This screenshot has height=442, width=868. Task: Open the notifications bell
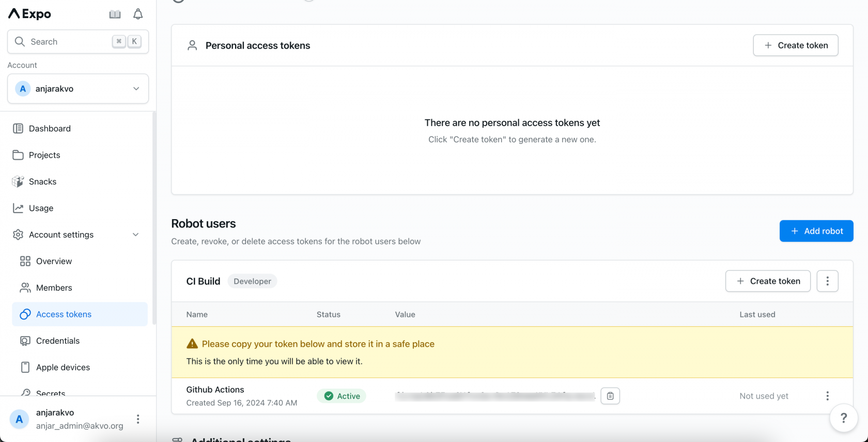(138, 14)
